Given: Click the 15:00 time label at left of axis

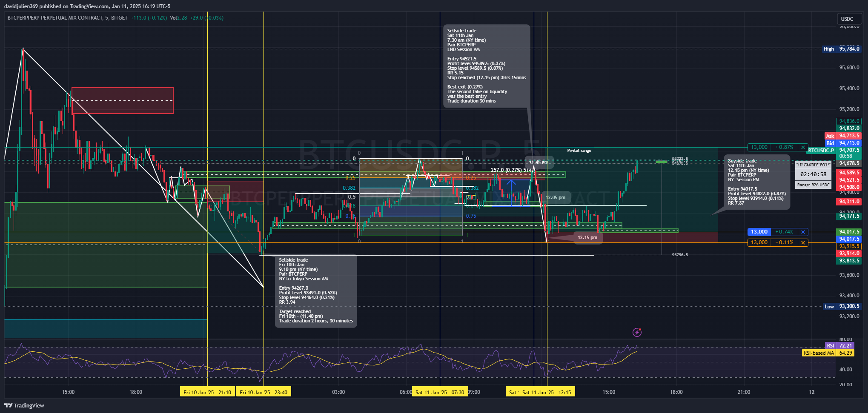Looking at the screenshot, I should coord(68,392).
